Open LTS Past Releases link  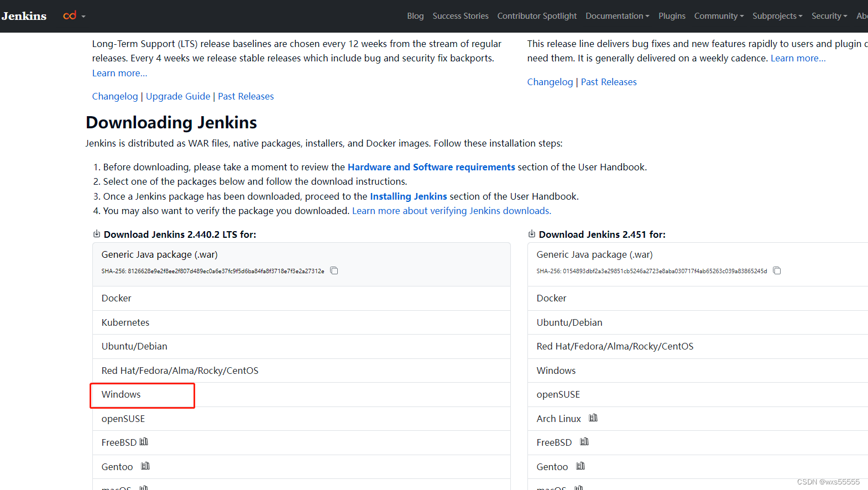pos(246,96)
